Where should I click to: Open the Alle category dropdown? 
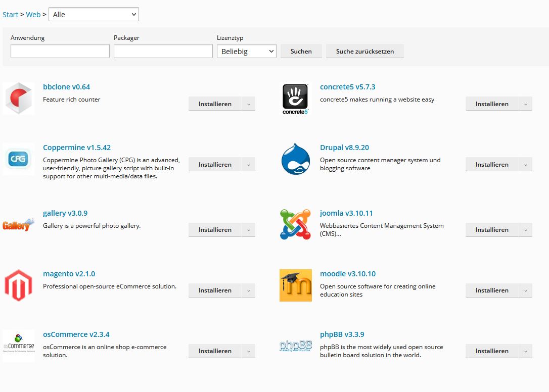[x=94, y=14]
